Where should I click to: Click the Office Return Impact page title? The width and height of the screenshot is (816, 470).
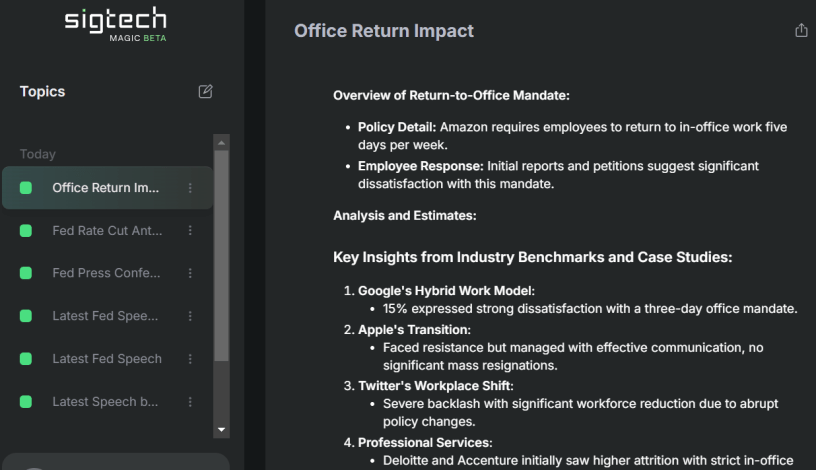point(384,31)
